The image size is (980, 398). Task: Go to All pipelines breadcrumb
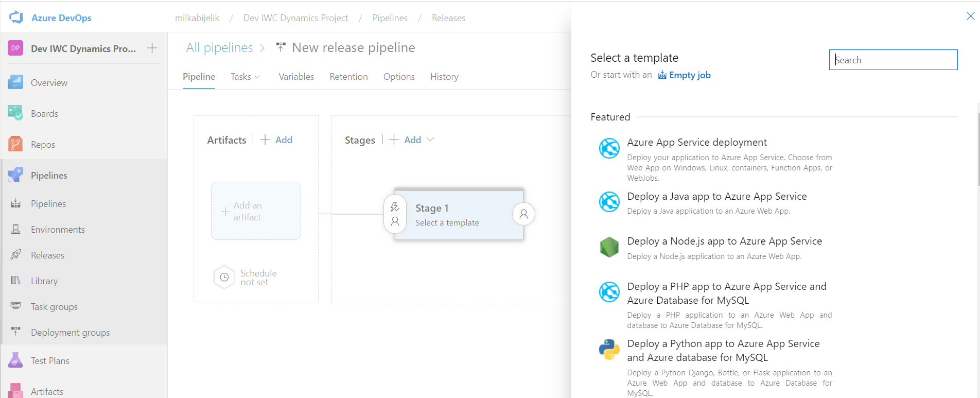219,48
